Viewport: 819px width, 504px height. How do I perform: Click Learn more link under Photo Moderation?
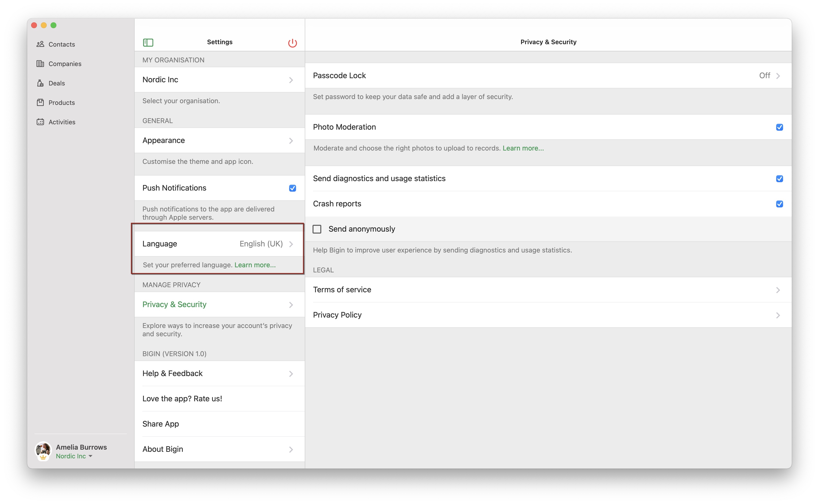[523, 148]
